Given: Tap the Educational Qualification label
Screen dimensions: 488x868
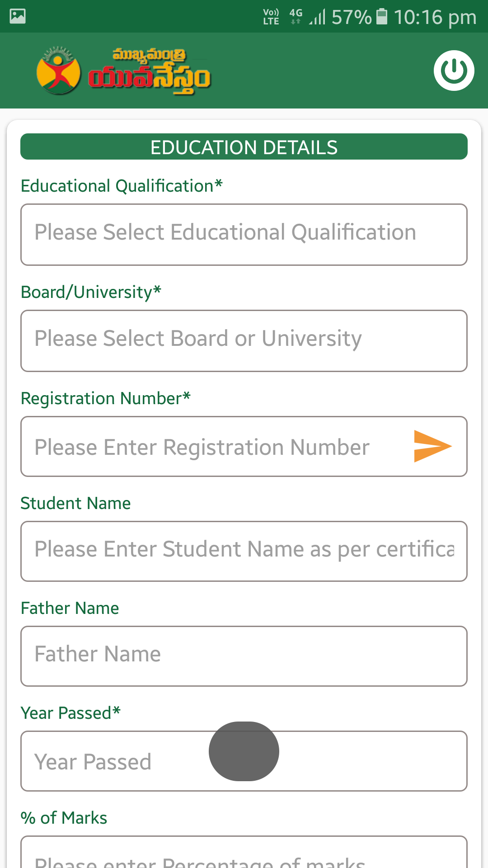Looking at the screenshot, I should point(122,186).
